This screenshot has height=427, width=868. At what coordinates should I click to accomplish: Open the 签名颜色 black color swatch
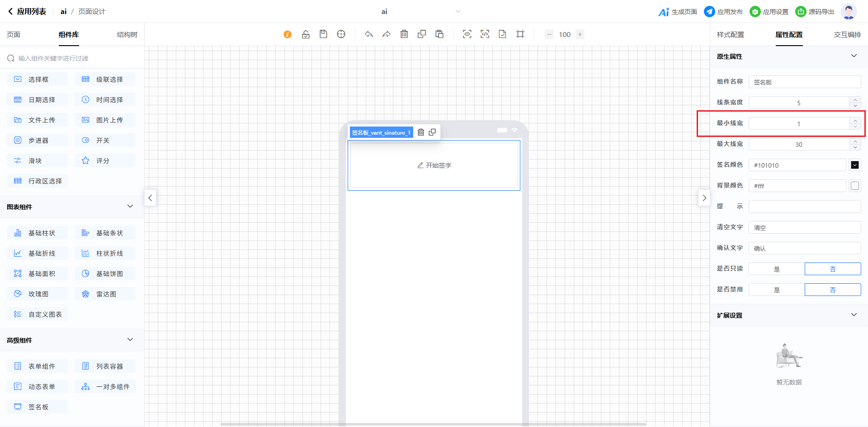click(x=854, y=165)
